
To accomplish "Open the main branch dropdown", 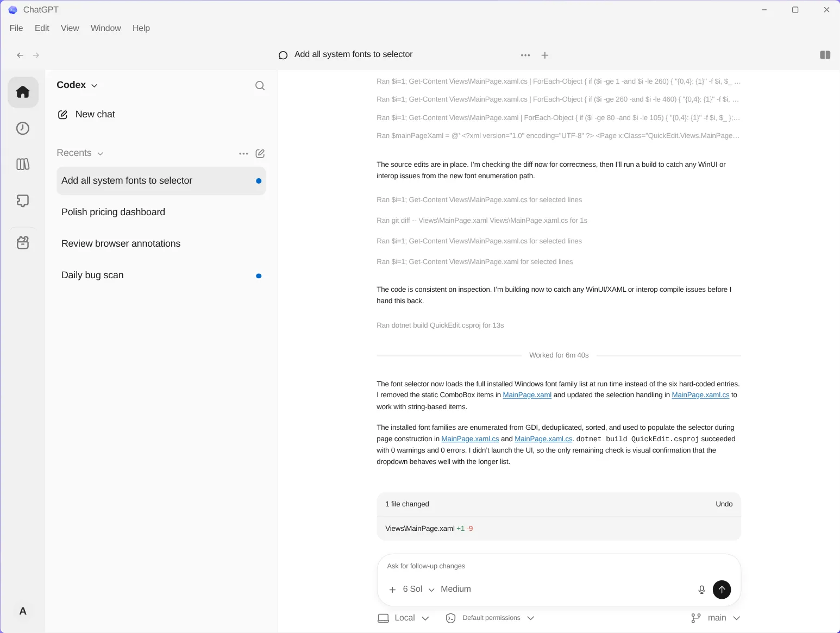I will [716, 618].
